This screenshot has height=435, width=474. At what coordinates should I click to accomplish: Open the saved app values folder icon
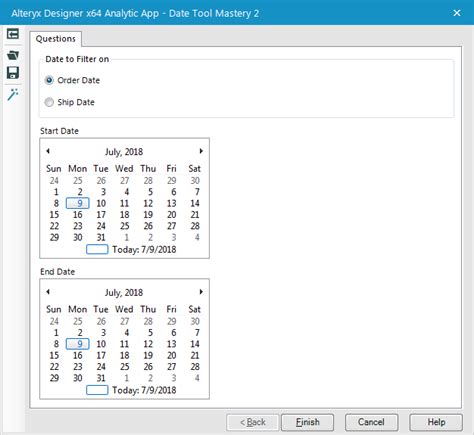click(x=13, y=55)
